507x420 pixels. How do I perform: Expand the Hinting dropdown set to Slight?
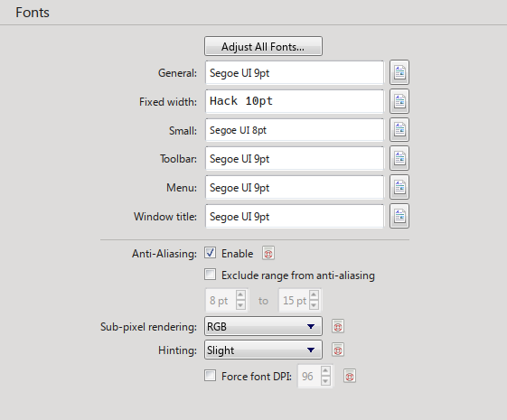click(263, 350)
